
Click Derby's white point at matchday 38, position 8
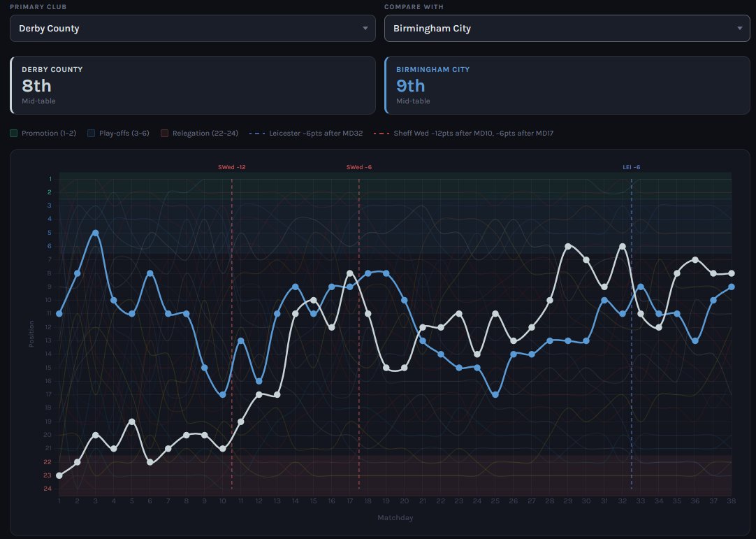pyautogui.click(x=732, y=273)
